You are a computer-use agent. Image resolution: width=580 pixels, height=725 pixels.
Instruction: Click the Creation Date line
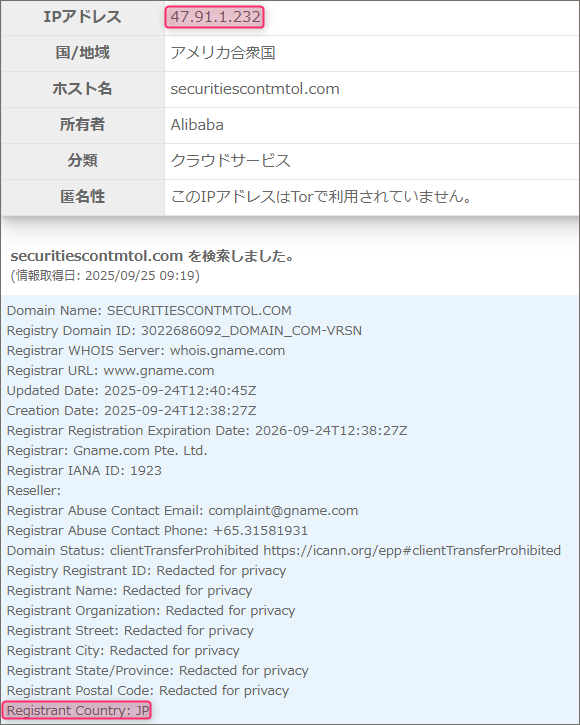pos(131,411)
